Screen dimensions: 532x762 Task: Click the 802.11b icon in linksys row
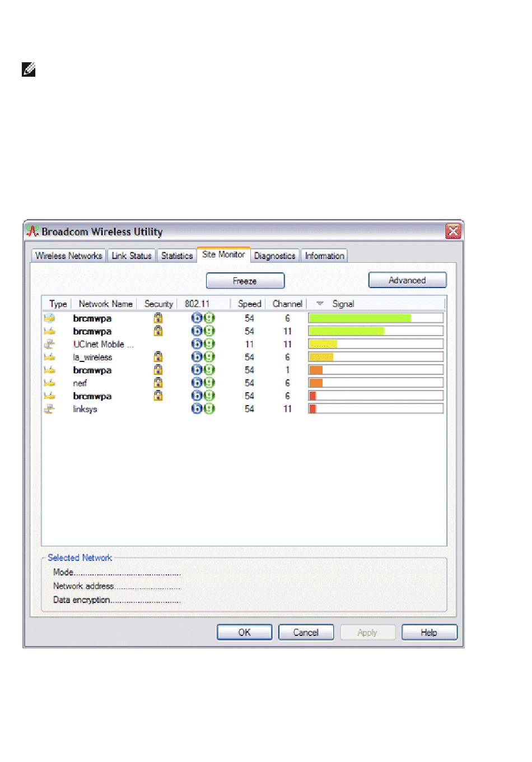tap(197, 408)
